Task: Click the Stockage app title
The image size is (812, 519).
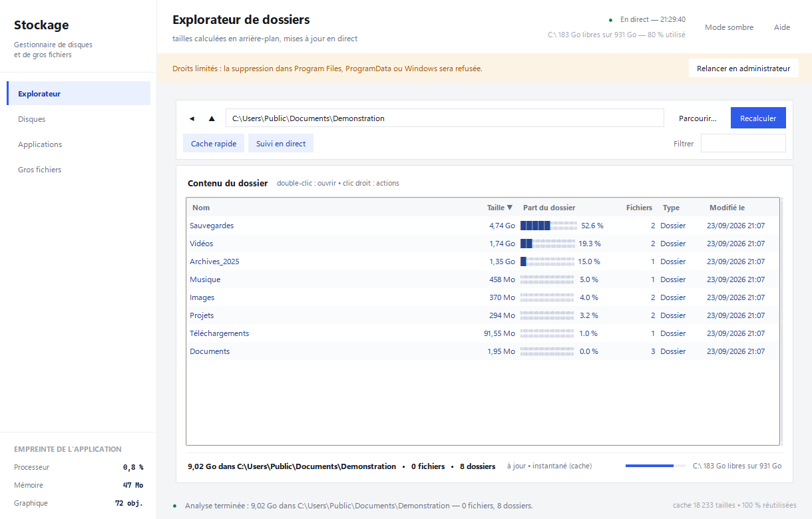Action: pyautogui.click(x=41, y=25)
